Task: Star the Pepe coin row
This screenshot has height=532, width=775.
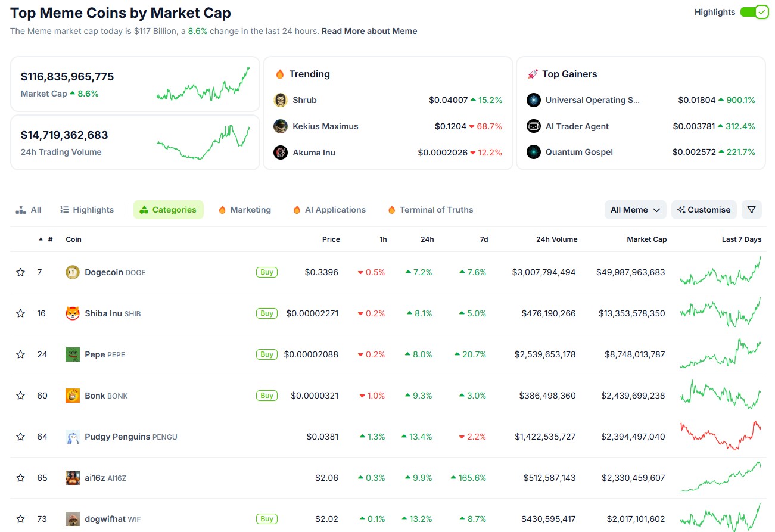Action: pos(21,354)
